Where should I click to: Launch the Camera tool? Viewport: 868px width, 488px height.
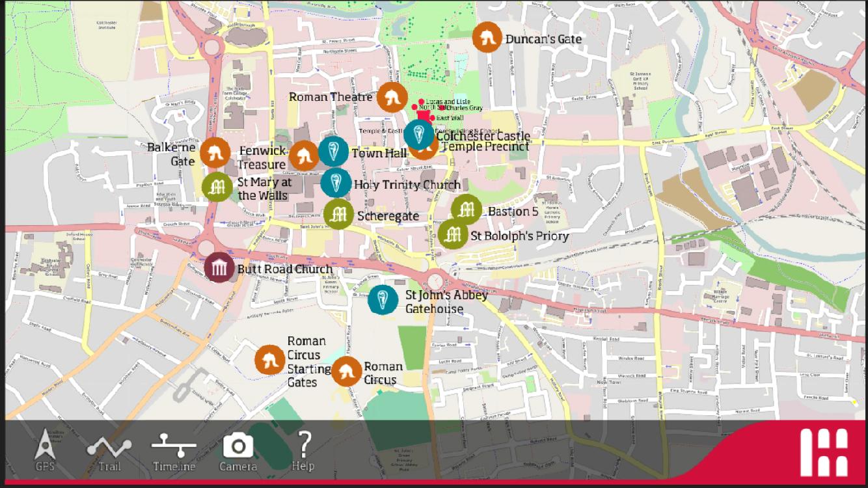(x=238, y=452)
